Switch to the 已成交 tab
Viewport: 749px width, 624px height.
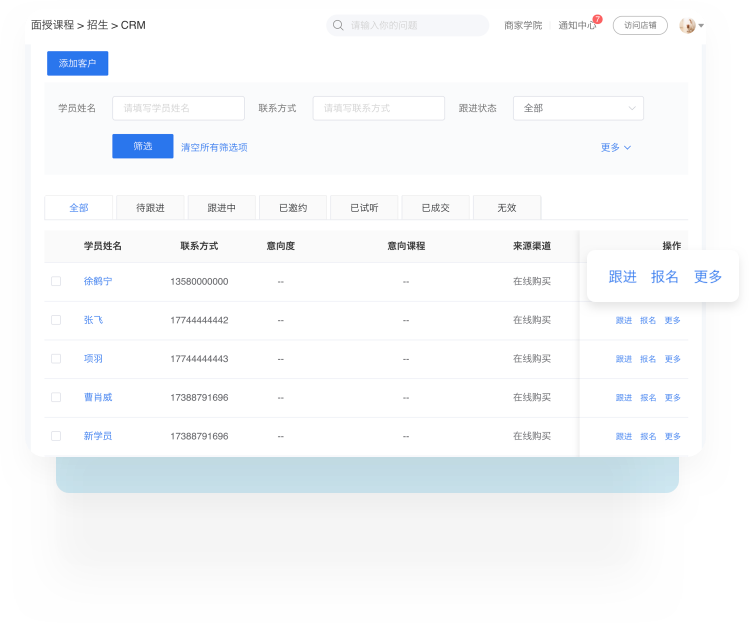point(435,208)
